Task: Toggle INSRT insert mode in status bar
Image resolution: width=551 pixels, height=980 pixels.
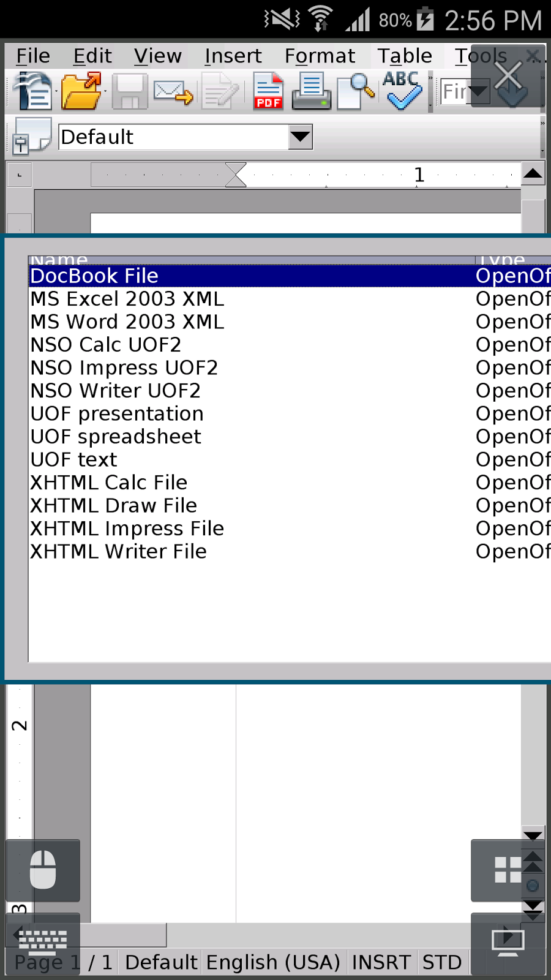Action: (x=381, y=962)
